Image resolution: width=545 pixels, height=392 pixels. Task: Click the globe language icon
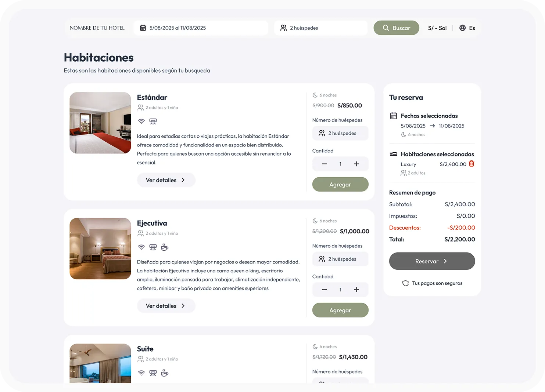click(x=462, y=28)
